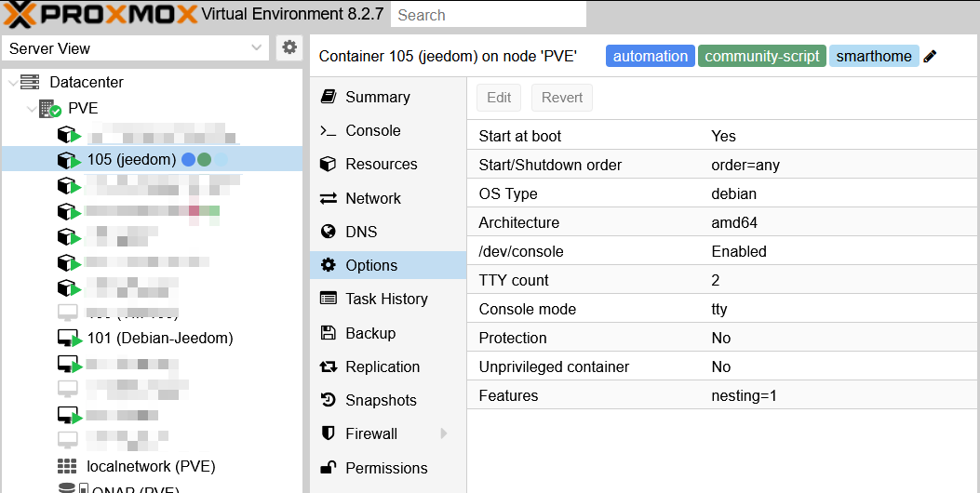
Task: Open the Console tab
Action: coord(388,130)
